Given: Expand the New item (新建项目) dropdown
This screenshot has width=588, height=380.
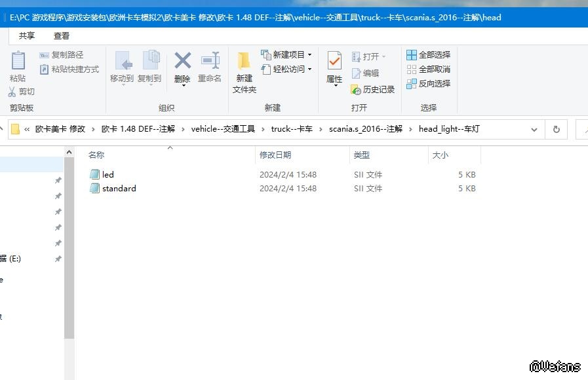Looking at the screenshot, I should [x=309, y=55].
